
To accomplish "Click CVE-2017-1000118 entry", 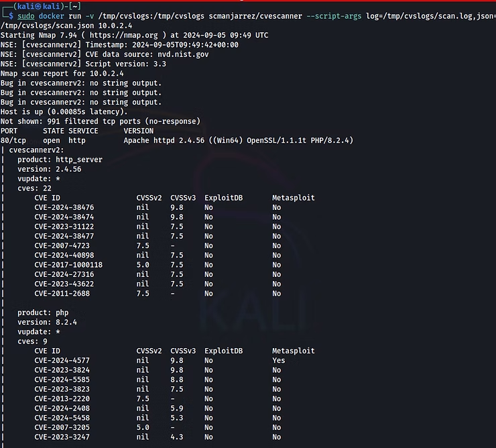I will tap(68, 265).
